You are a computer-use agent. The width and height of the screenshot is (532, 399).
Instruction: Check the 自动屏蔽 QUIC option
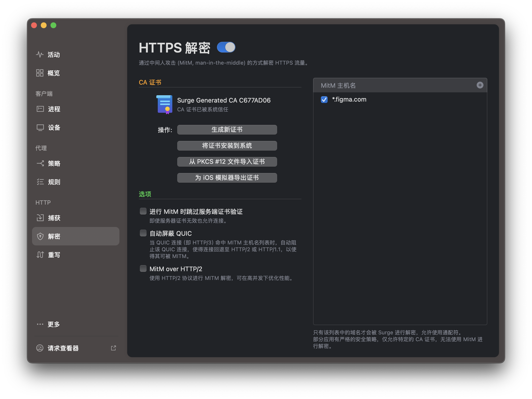(x=143, y=233)
